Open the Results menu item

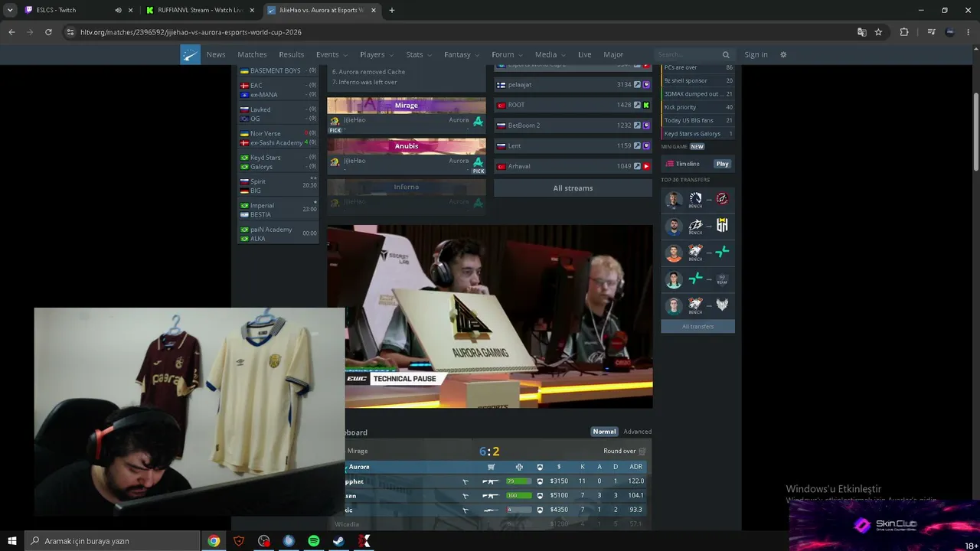[x=291, y=55]
